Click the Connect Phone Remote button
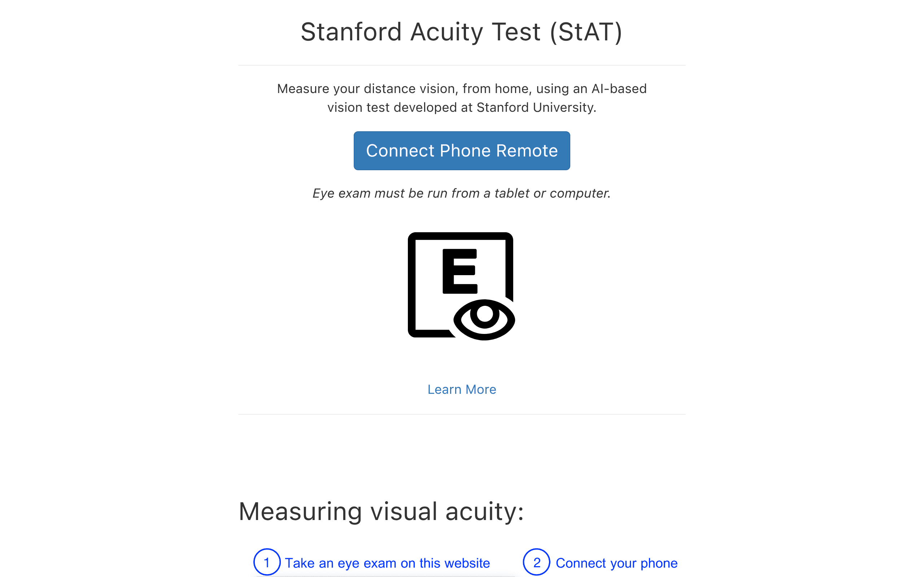Viewport: 924px width, 577px height. [462, 151]
